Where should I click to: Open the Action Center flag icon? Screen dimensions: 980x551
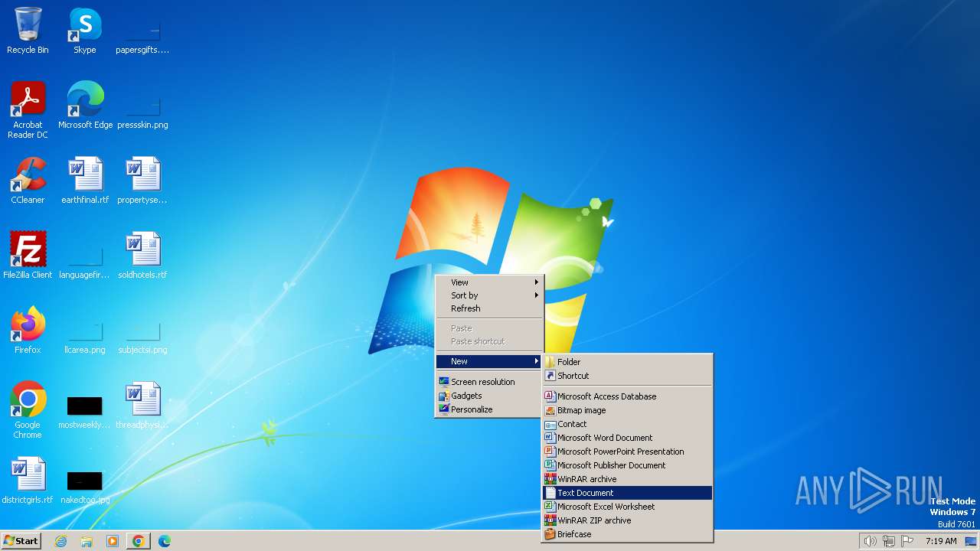click(908, 541)
